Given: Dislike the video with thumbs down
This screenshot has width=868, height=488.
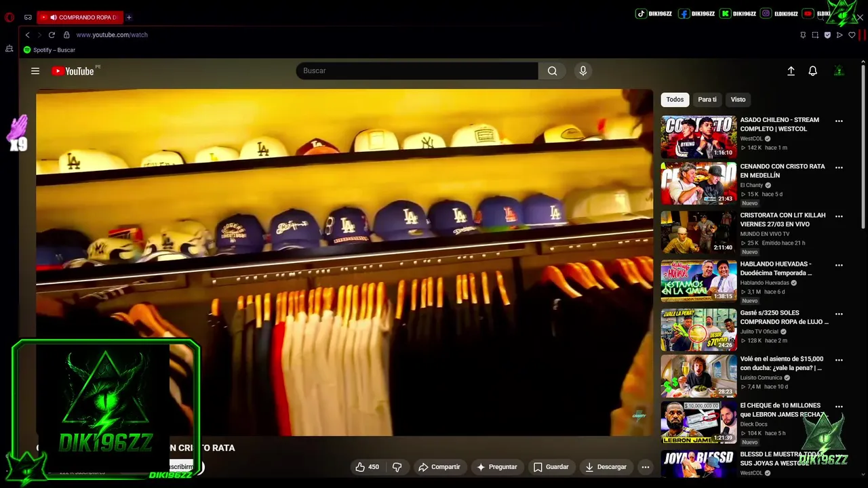Looking at the screenshot, I should coord(397,467).
